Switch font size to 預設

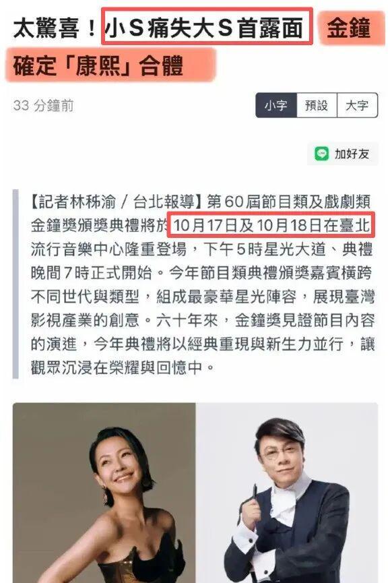point(317,105)
